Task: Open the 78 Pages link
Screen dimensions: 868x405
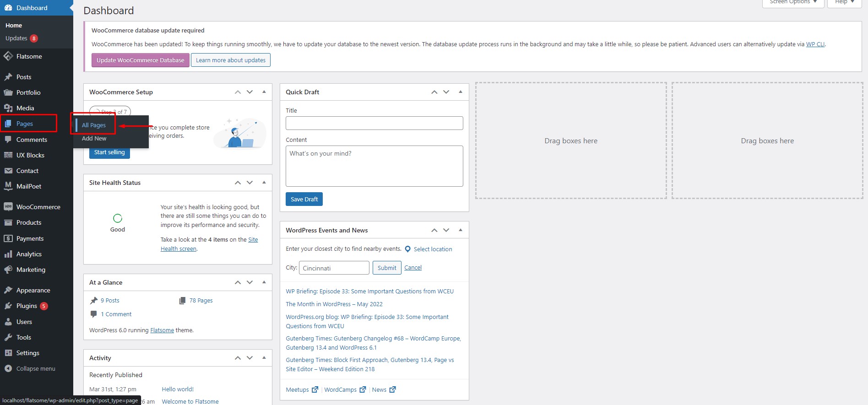Action: pos(201,301)
